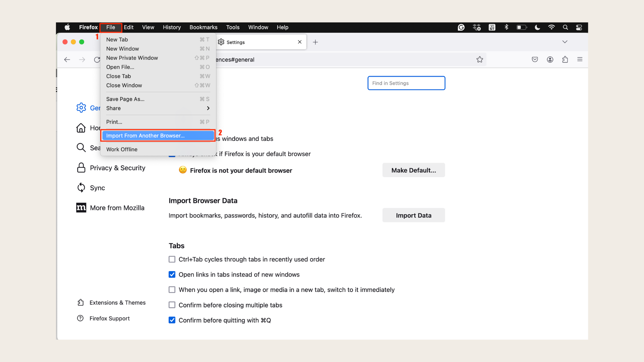Viewport: 644px width, 362px height.
Task: Toggle Ctrl+Tab cycles through tabs checkbox
Action: (172, 259)
